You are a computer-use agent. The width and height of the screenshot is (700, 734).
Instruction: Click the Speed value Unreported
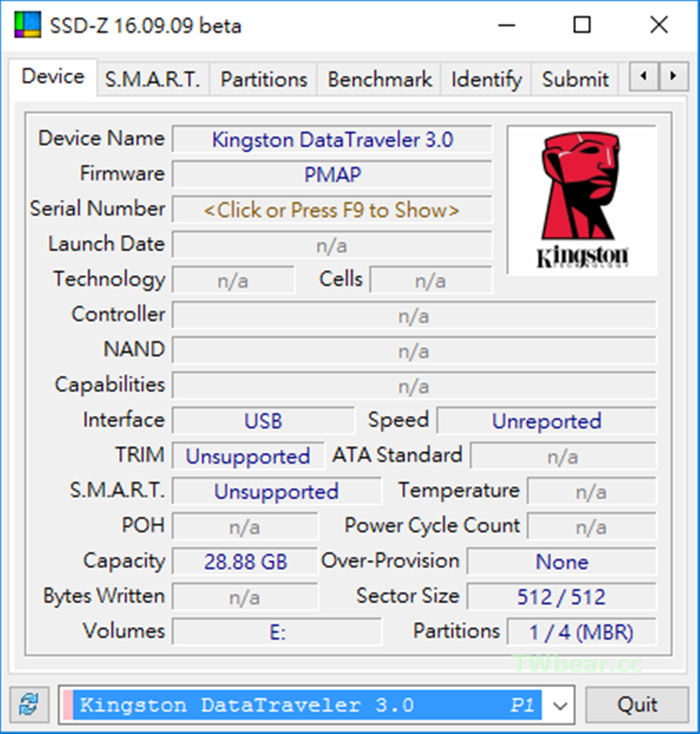pyautogui.click(x=546, y=421)
